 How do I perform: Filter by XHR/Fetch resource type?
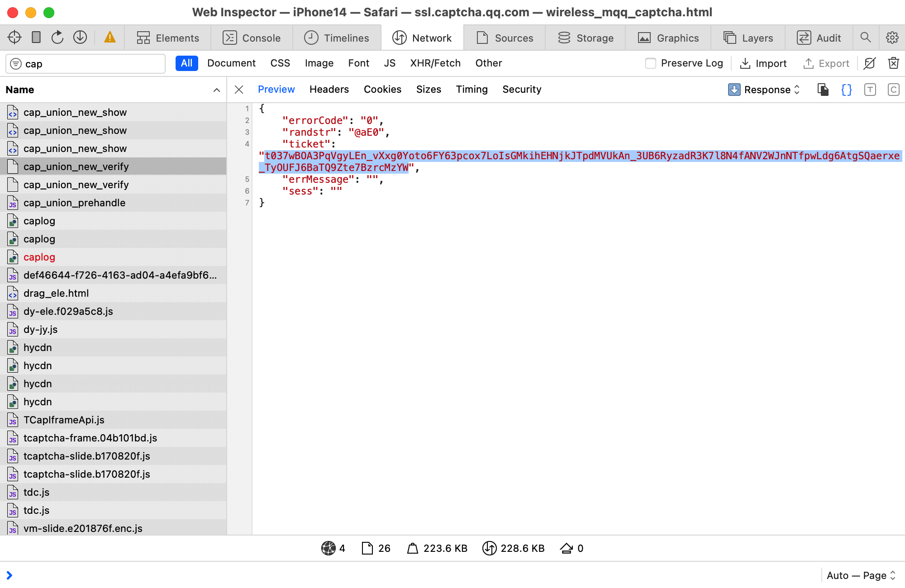pos(435,63)
